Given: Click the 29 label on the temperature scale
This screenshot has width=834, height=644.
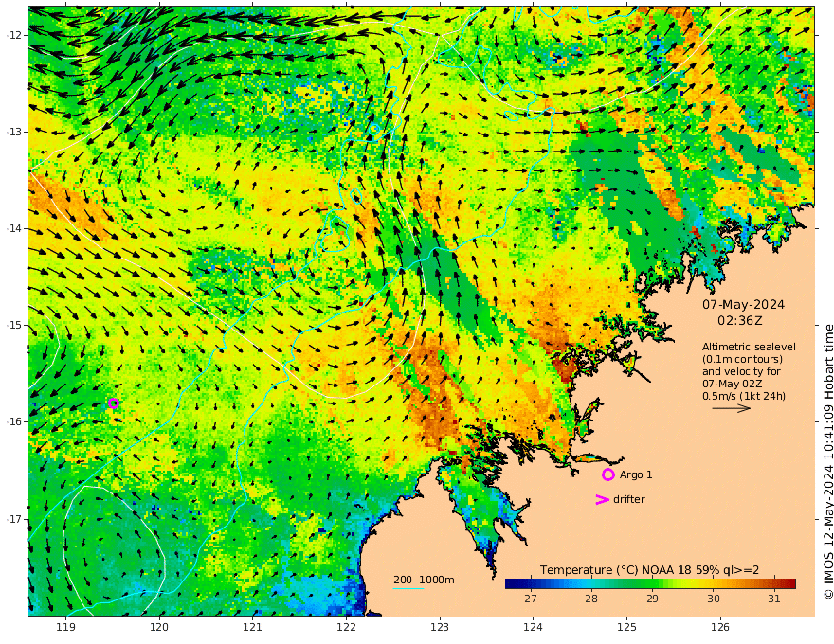Looking at the screenshot, I should coord(653,599).
